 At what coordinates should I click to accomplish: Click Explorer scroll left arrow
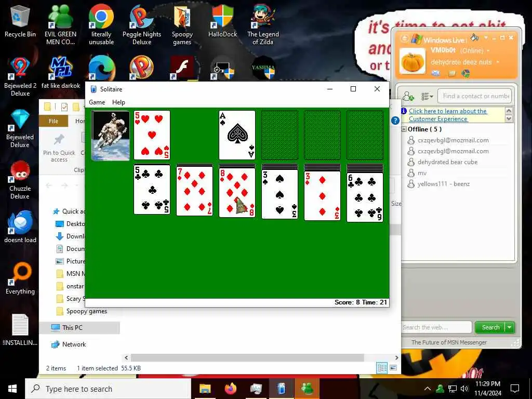click(126, 357)
